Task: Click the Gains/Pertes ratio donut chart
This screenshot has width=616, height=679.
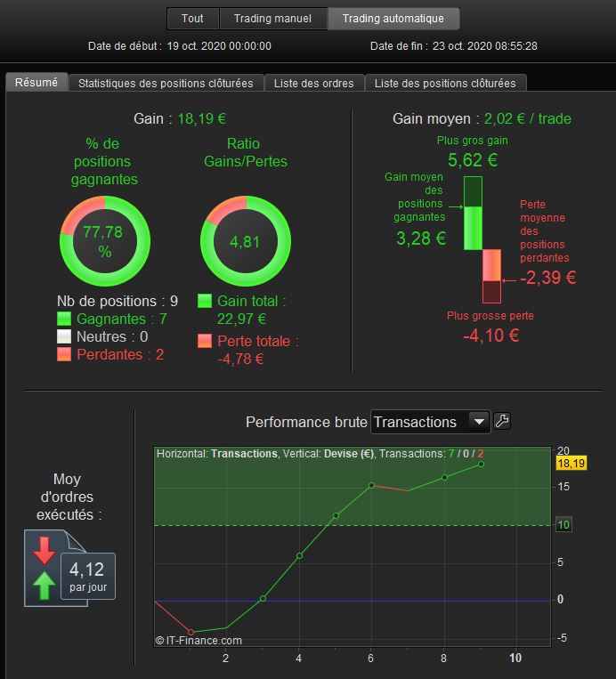Action: click(245, 241)
